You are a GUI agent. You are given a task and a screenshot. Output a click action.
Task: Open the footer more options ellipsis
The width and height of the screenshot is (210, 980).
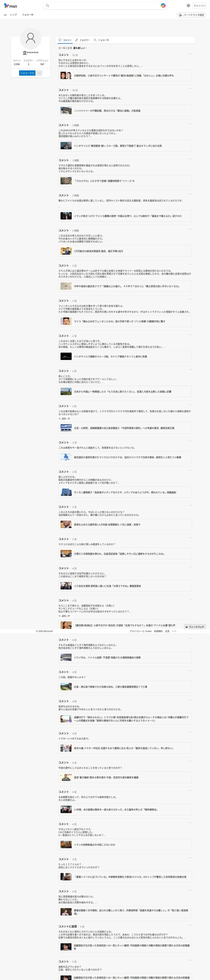click(174, 631)
